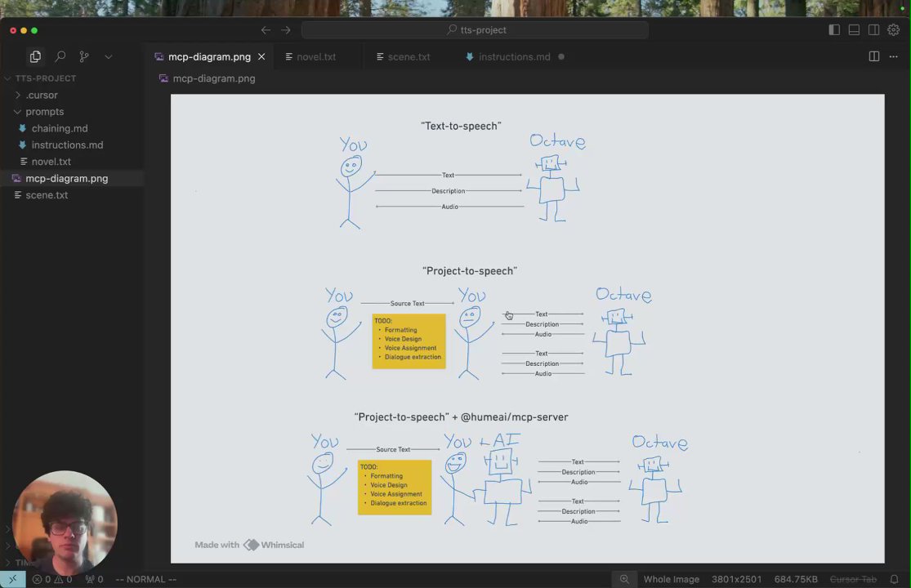The height and width of the screenshot is (588, 911).
Task: Close the mcp-diagram.png tab
Action: 261,56
